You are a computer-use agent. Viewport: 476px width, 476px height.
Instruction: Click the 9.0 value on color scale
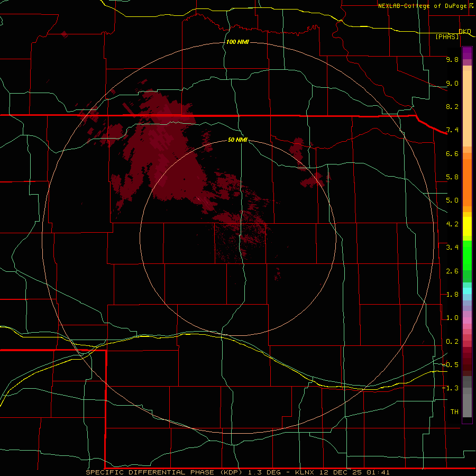[452, 83]
